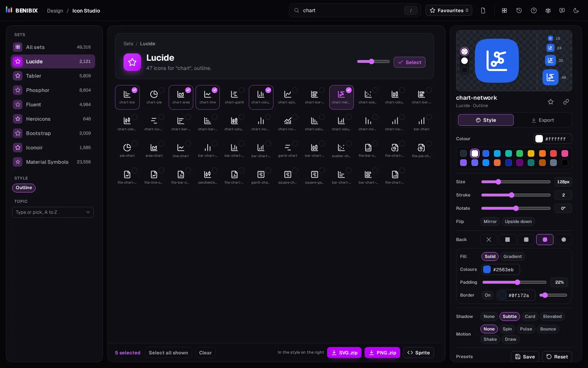Viewport: 588px width, 368px height.
Task: Pick the pink colour swatch
Action: pyautogui.click(x=565, y=153)
